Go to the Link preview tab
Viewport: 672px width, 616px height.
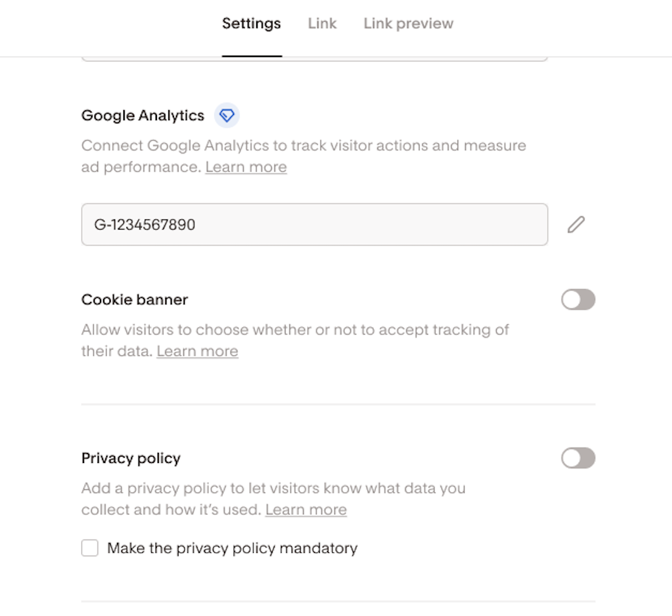coord(408,24)
